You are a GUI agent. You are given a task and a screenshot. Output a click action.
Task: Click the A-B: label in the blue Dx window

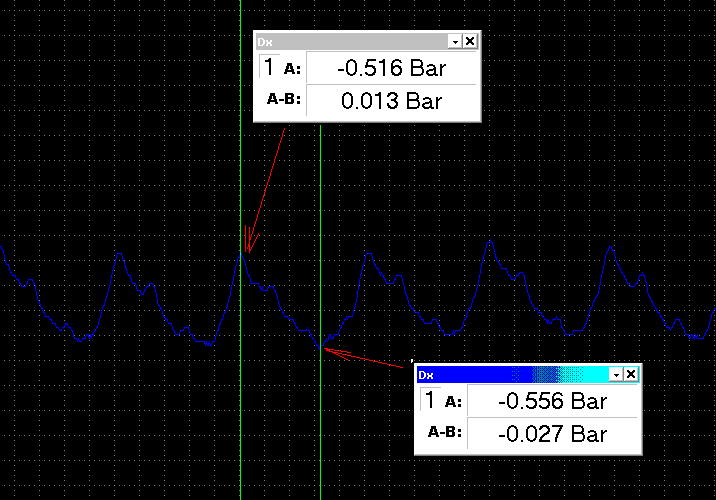(445, 432)
